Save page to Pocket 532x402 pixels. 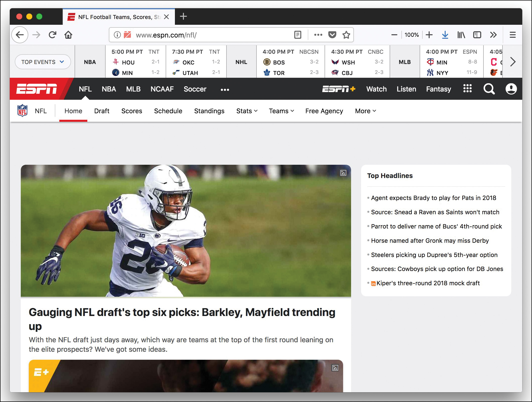(332, 35)
